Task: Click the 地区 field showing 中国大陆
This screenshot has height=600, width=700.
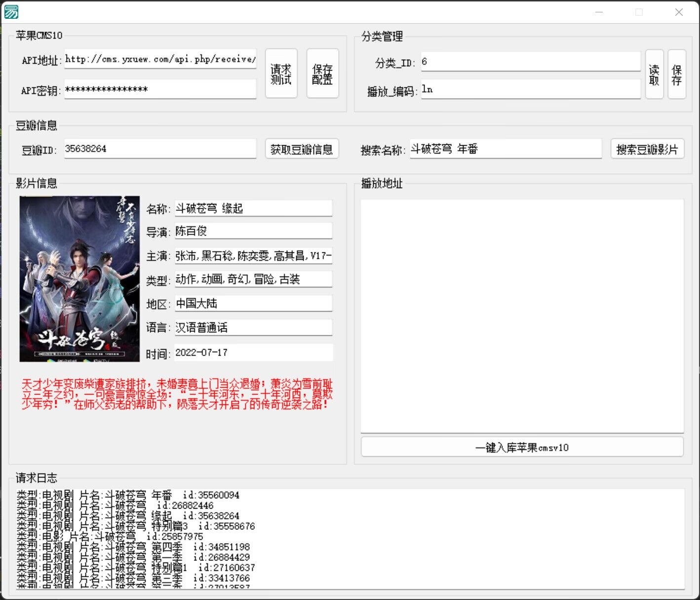Action: (x=254, y=303)
